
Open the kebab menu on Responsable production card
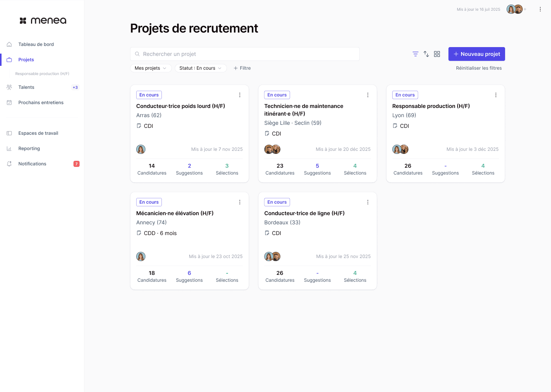point(496,95)
